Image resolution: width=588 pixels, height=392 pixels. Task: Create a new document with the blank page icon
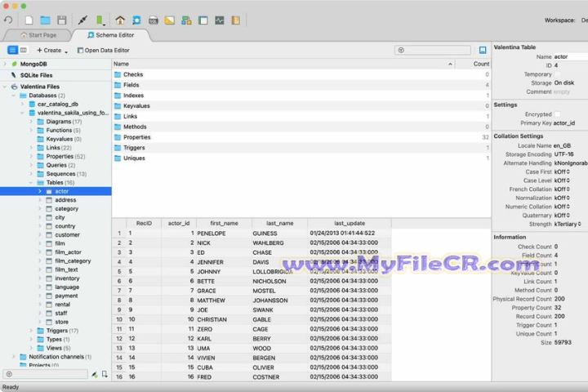click(x=29, y=20)
